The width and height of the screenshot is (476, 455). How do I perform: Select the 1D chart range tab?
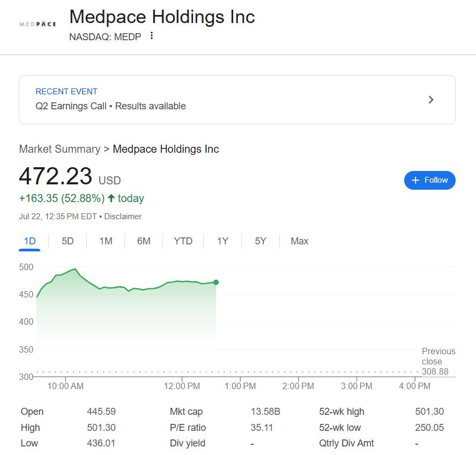pyautogui.click(x=30, y=241)
